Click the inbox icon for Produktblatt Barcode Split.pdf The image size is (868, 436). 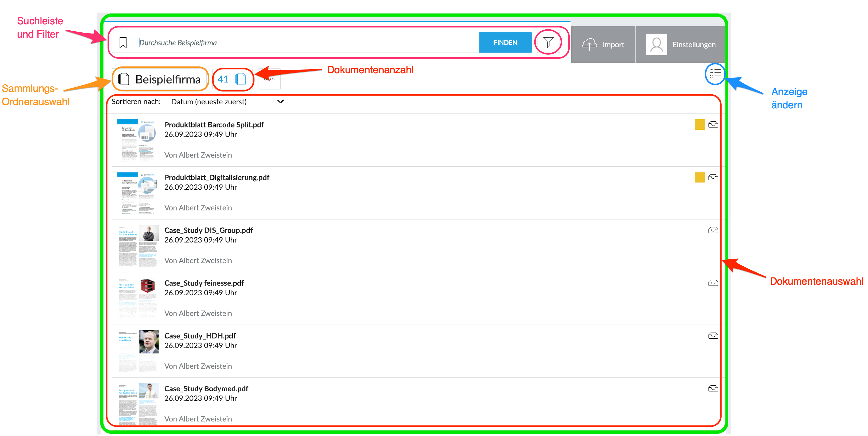tap(713, 125)
